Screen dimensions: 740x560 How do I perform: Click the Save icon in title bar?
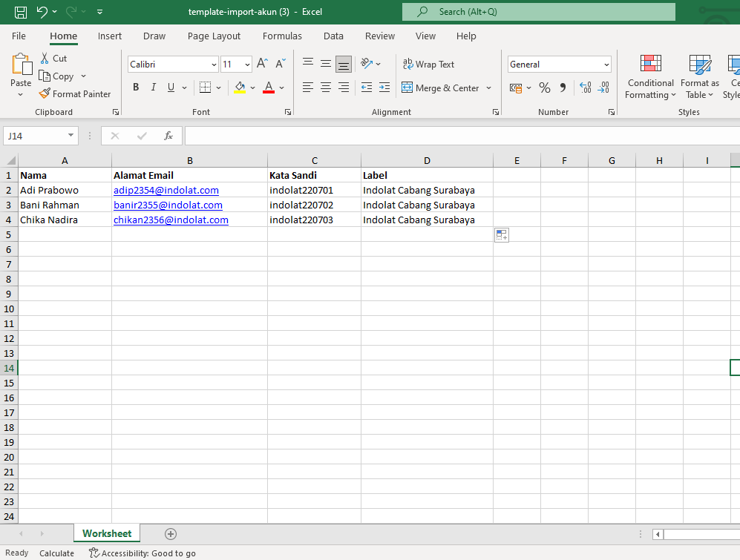[20, 12]
